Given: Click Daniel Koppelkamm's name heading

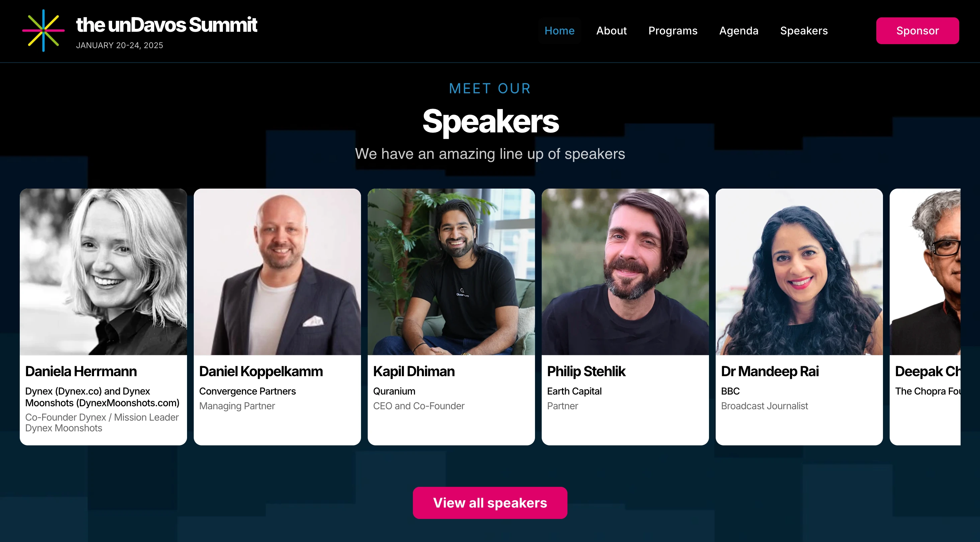Looking at the screenshot, I should (261, 371).
